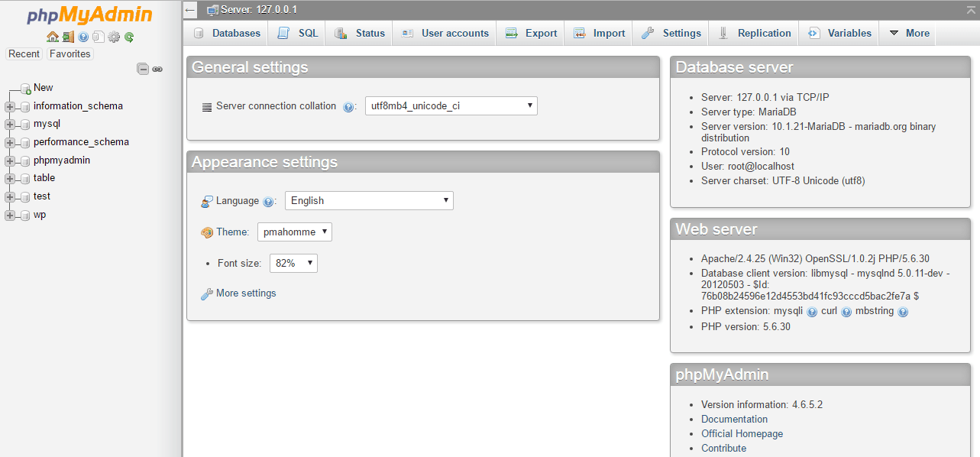Screen dimensions: 980x457
Task: Open the Server connection collation dropdown
Action: coord(451,106)
